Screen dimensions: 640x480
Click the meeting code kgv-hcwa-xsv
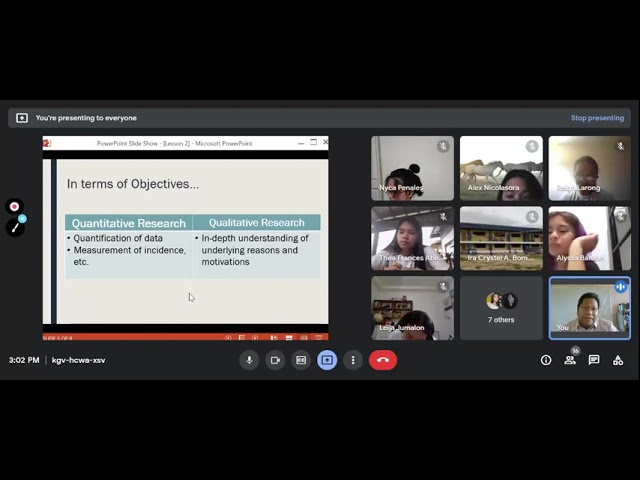click(78, 360)
